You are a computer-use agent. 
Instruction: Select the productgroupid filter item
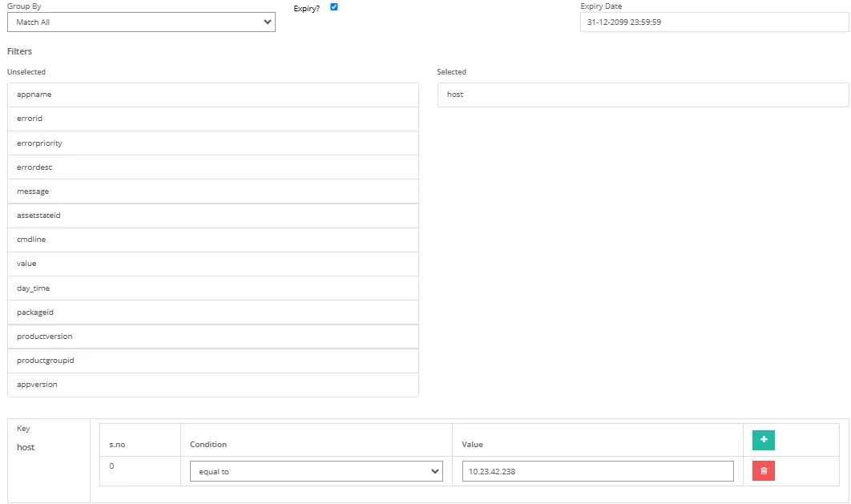pos(212,361)
